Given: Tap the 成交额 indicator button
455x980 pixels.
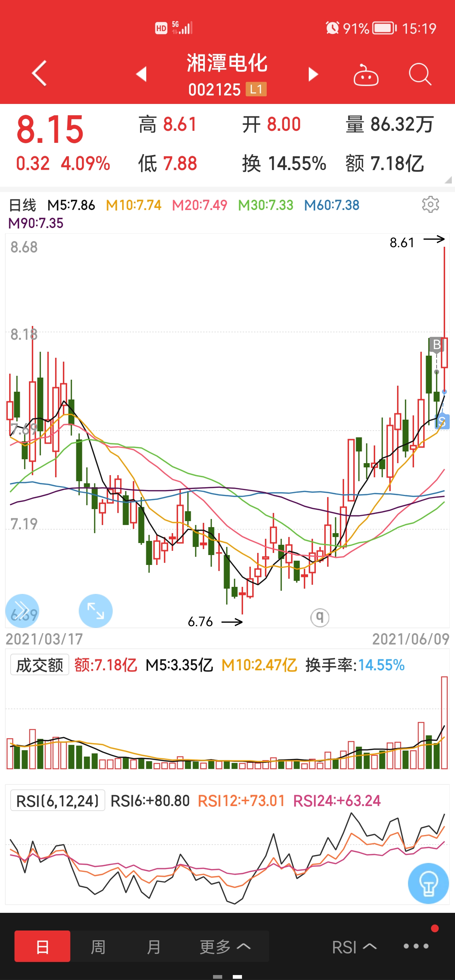Looking at the screenshot, I should [40, 664].
